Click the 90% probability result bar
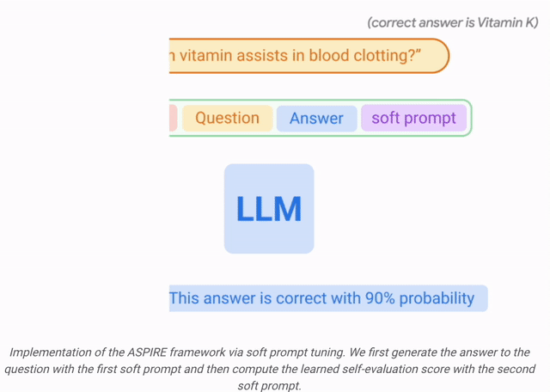 tap(328, 298)
